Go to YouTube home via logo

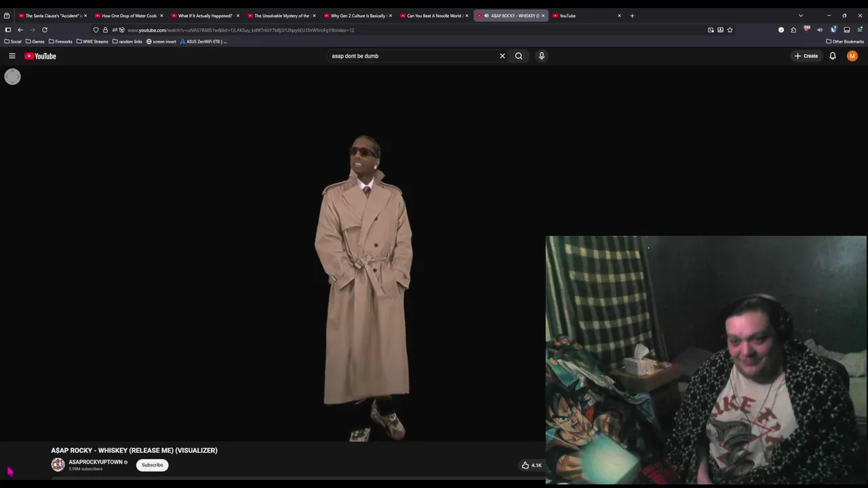click(41, 56)
